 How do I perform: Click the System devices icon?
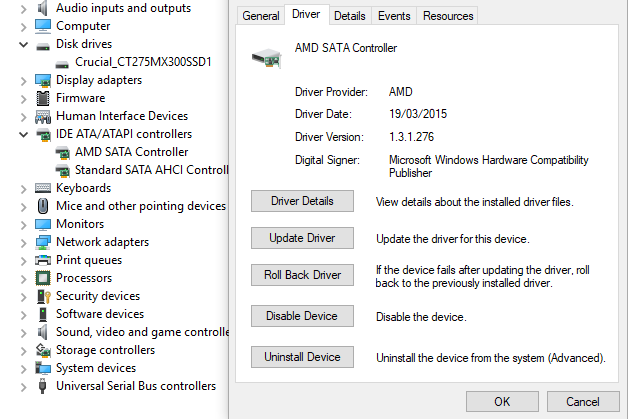43,368
